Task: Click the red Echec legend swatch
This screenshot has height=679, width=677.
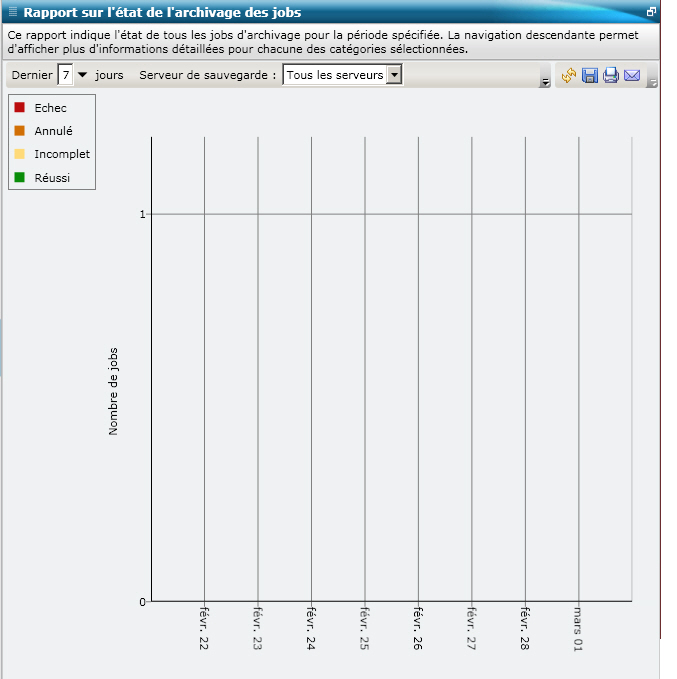Action: (x=19, y=107)
